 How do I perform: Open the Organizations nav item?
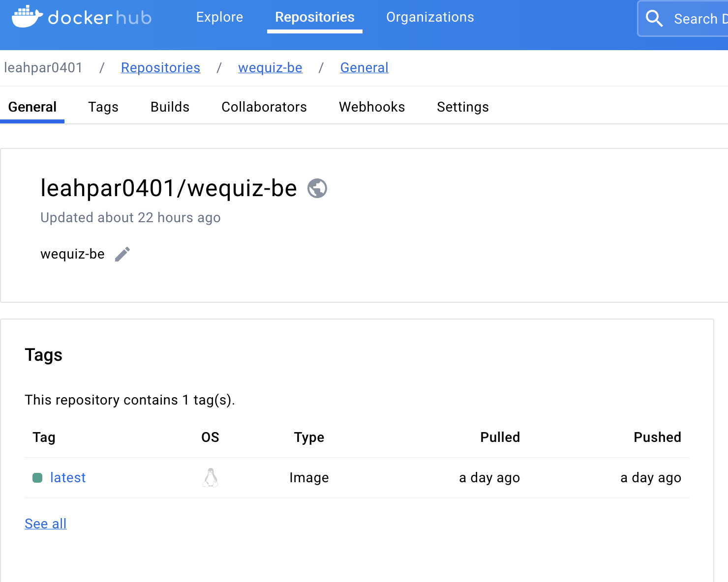tap(430, 17)
